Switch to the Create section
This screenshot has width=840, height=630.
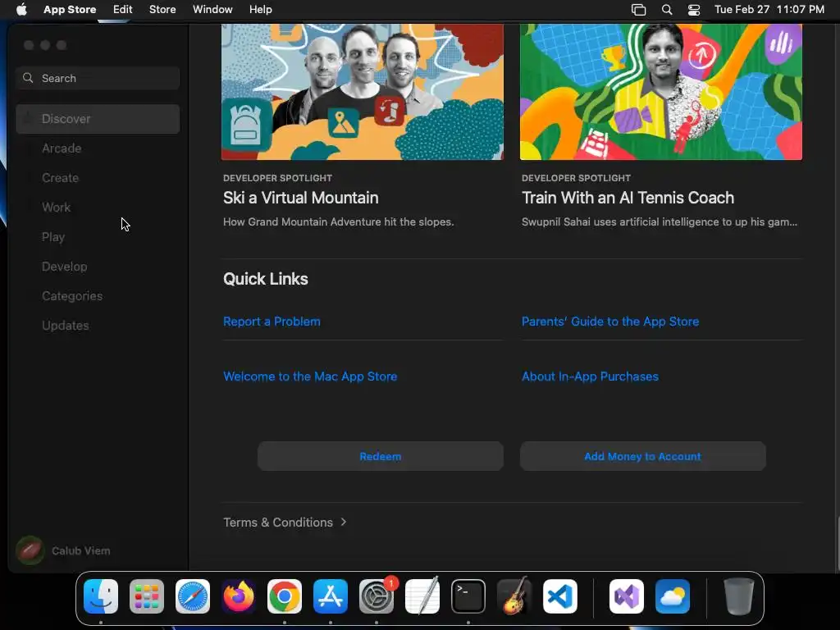[98, 178]
